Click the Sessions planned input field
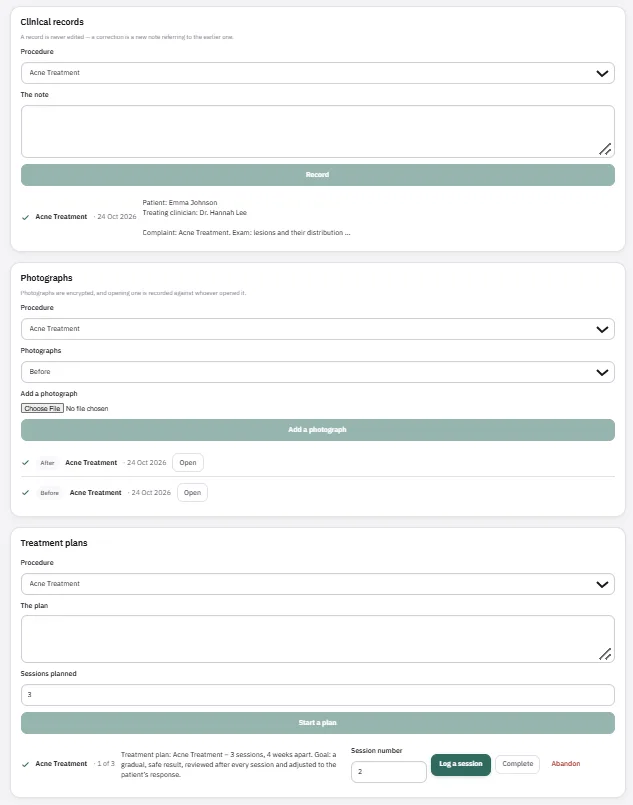633x805 pixels. click(317, 695)
